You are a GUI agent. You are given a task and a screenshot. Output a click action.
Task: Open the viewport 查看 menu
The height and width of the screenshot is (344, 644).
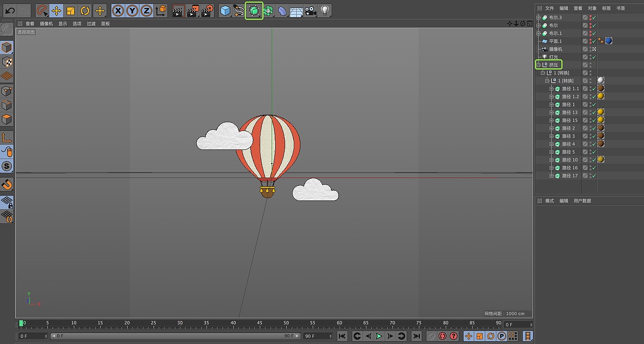(x=30, y=24)
